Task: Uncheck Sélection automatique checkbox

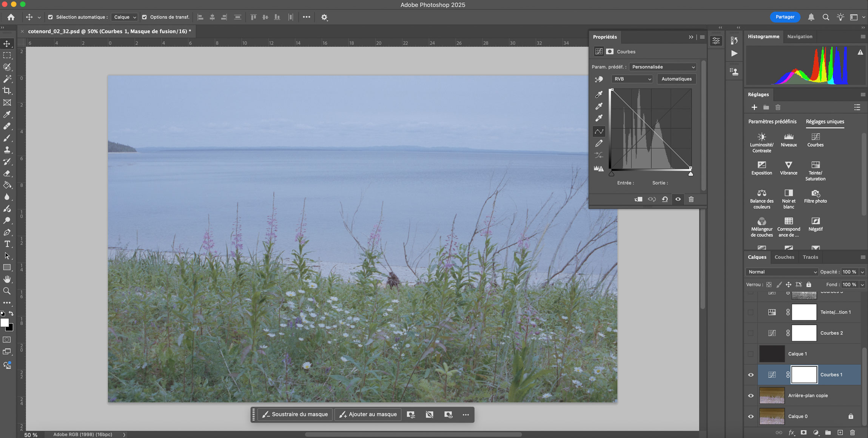Action: [x=50, y=17]
